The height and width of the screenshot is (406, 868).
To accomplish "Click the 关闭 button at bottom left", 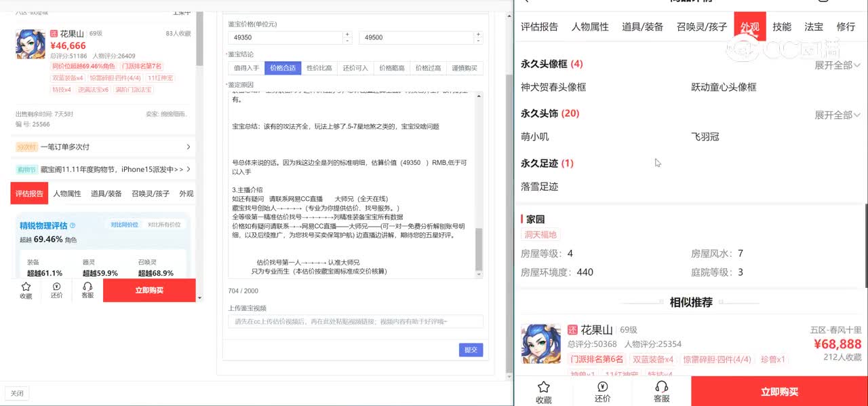I will (17, 393).
